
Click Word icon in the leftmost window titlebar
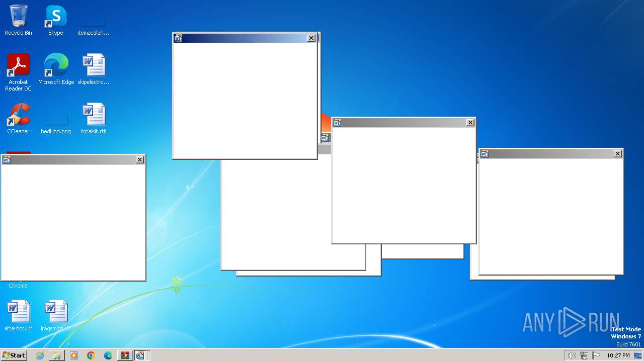pyautogui.click(x=7, y=160)
